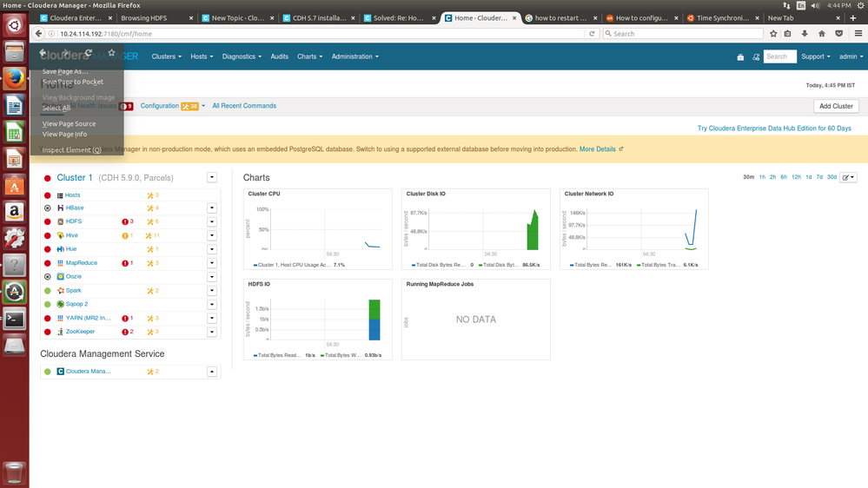Click the Hive configuration wrench icon
The image size is (868, 488).
click(x=150, y=235)
